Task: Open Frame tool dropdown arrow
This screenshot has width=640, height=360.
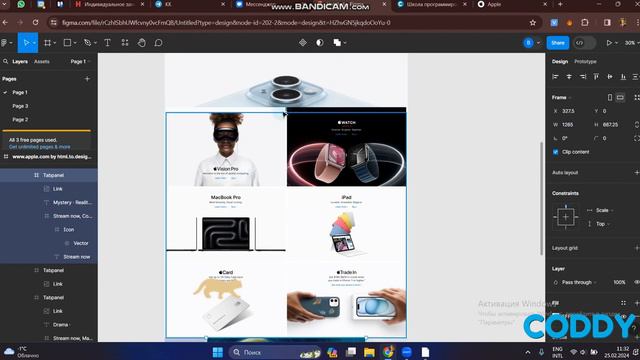Action: coord(55,43)
